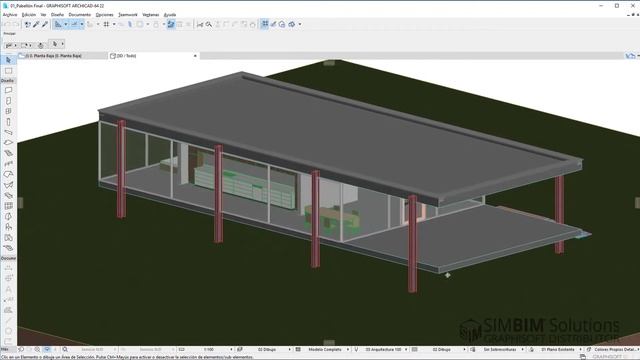Toggle the Guide Lines button

point(58,24)
